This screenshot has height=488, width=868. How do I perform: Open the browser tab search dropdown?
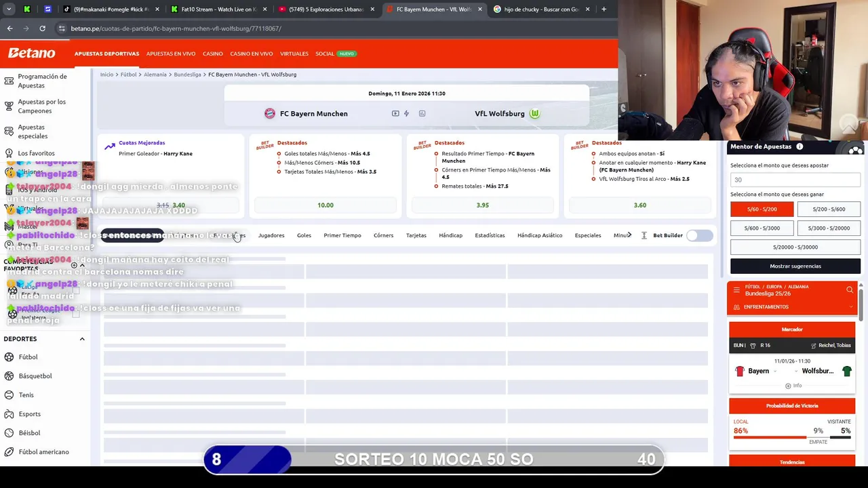pos(9,9)
